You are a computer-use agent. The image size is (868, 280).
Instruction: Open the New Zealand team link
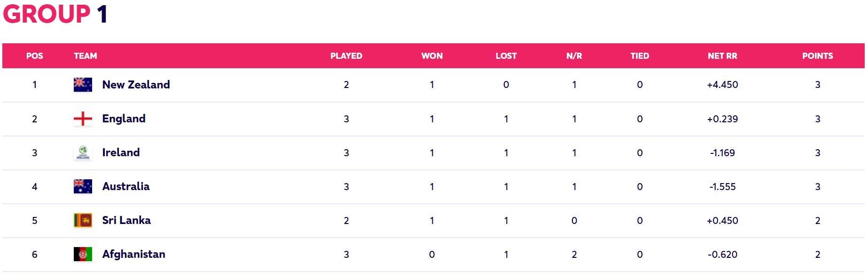[136, 85]
